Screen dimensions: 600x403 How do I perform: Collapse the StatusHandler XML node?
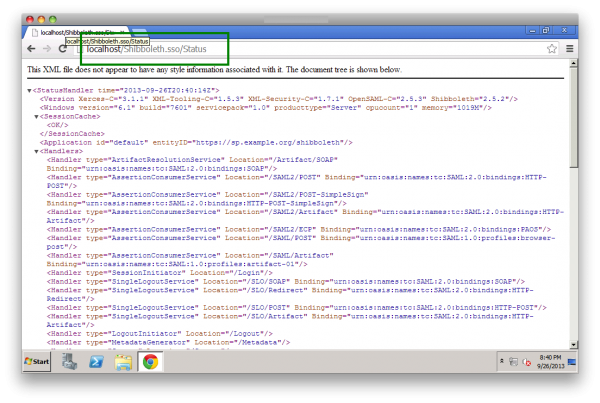tap(30, 90)
